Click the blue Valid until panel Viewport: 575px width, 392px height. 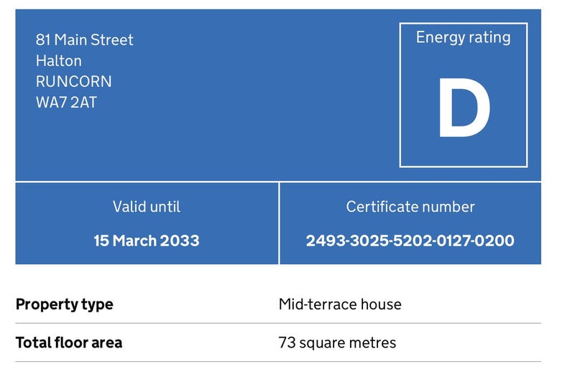click(147, 223)
